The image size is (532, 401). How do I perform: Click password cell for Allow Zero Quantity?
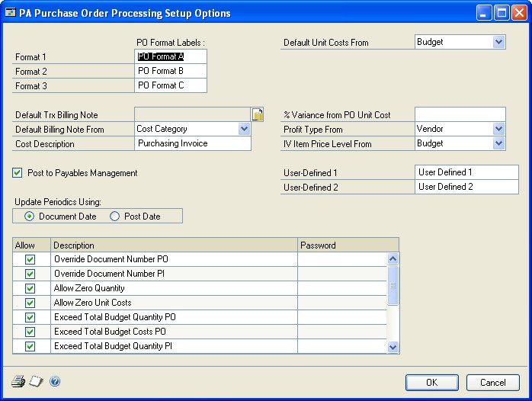[342, 288]
